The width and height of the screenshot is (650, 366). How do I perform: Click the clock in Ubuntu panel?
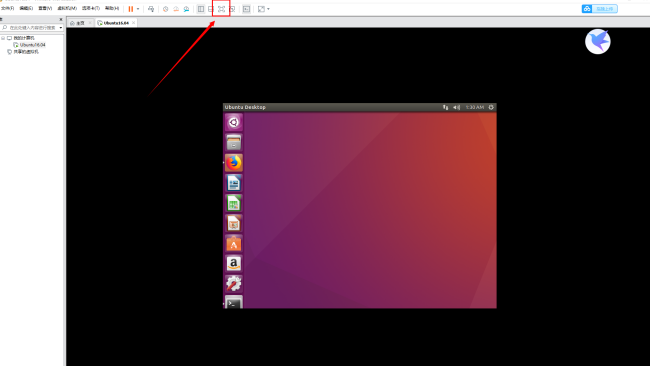475,107
